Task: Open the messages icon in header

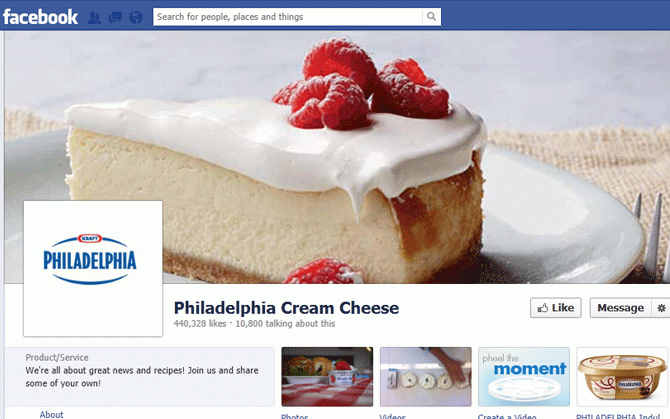Action: (115, 18)
